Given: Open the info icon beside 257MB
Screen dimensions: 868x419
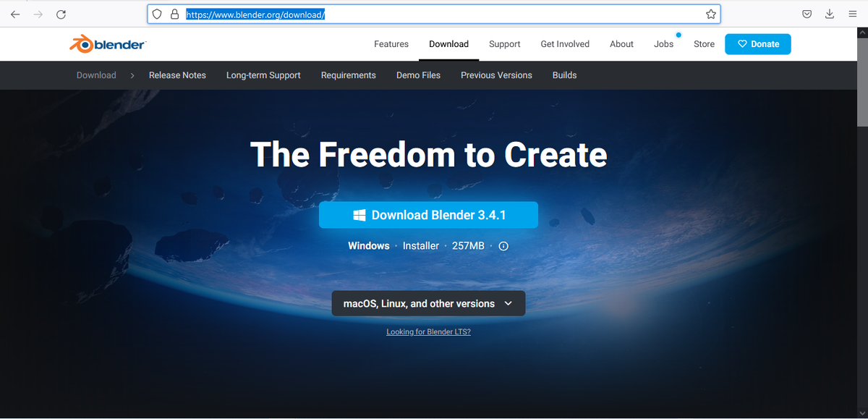Looking at the screenshot, I should click(504, 246).
